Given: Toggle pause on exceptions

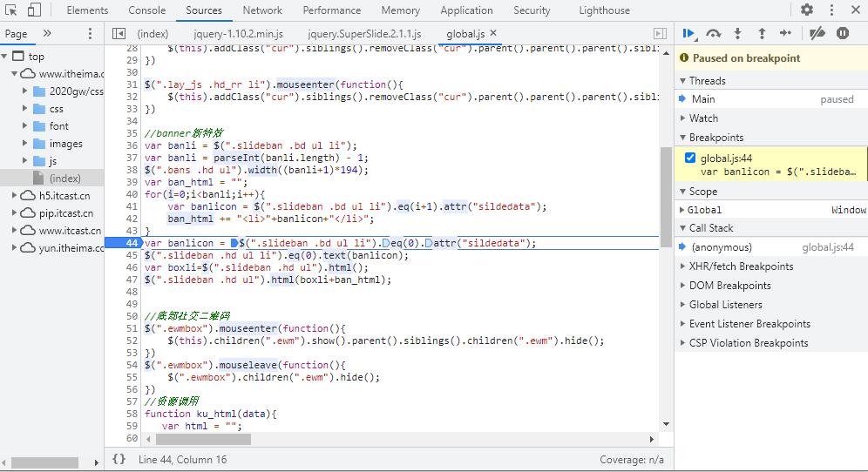Looking at the screenshot, I should pos(843,34).
